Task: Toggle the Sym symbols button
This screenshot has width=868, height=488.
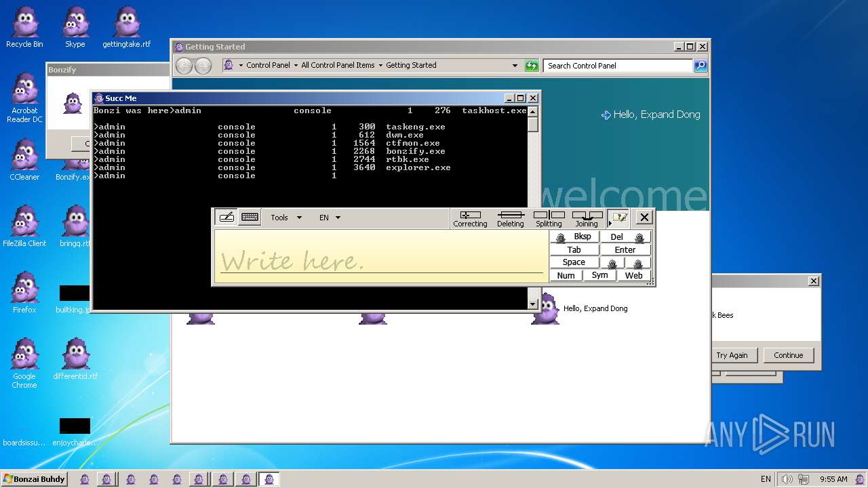Action: pos(599,275)
